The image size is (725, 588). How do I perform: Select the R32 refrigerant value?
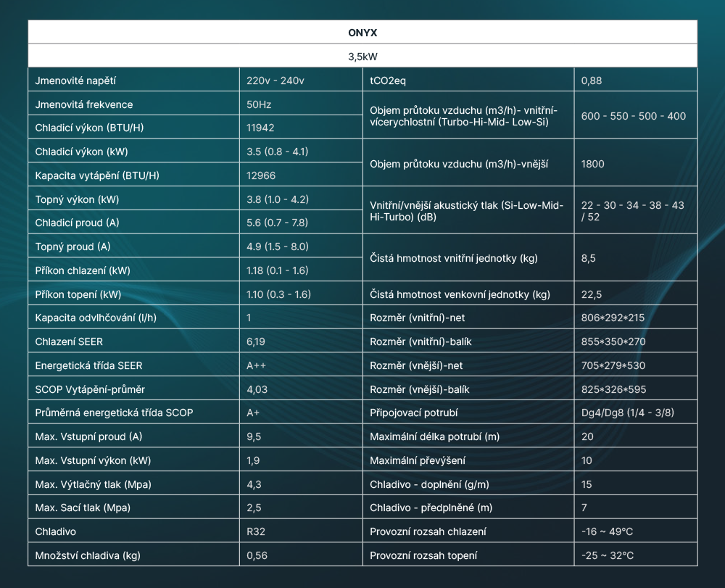(x=256, y=531)
